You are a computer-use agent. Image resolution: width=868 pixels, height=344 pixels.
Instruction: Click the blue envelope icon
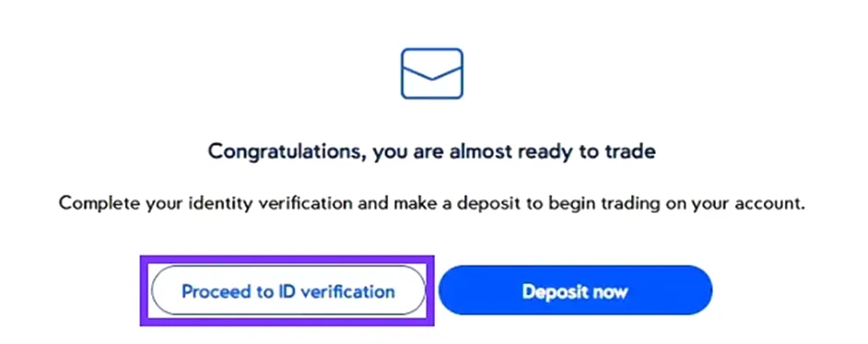point(432,74)
